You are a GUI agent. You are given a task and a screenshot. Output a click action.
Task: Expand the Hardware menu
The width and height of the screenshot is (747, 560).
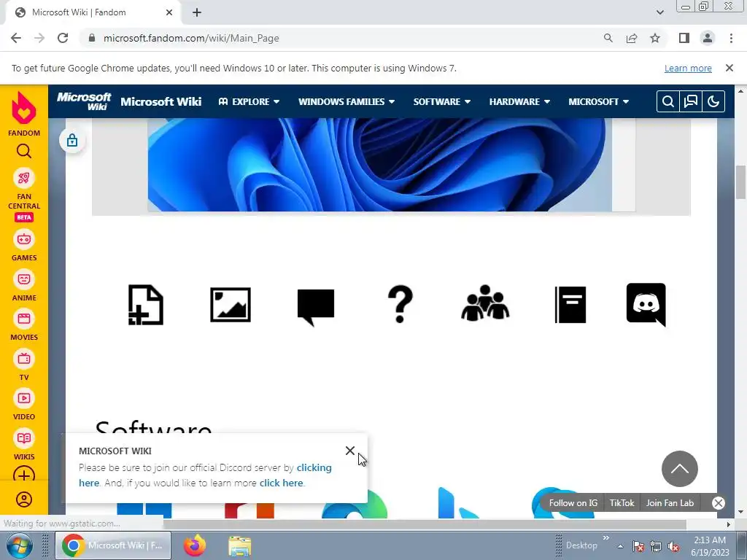coord(519,101)
